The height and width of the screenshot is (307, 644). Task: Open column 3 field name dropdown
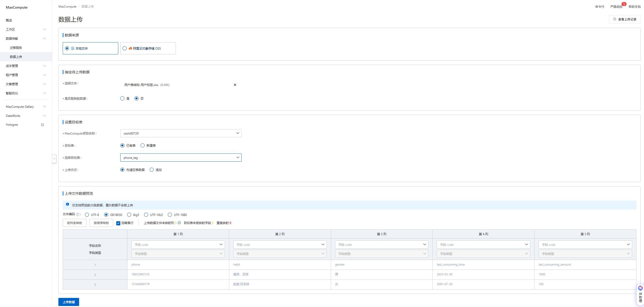(382, 245)
